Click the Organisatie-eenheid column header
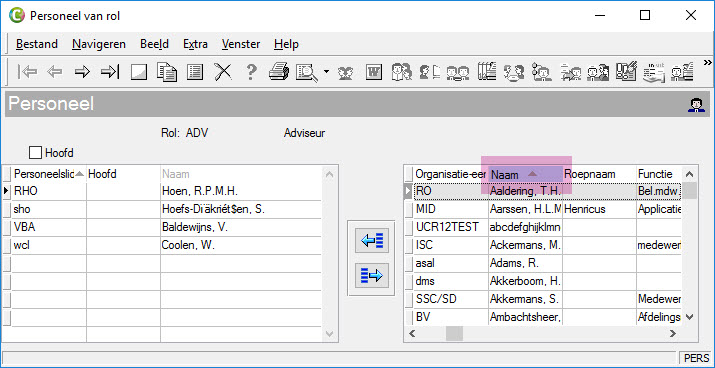The image size is (715, 368). pos(451,174)
